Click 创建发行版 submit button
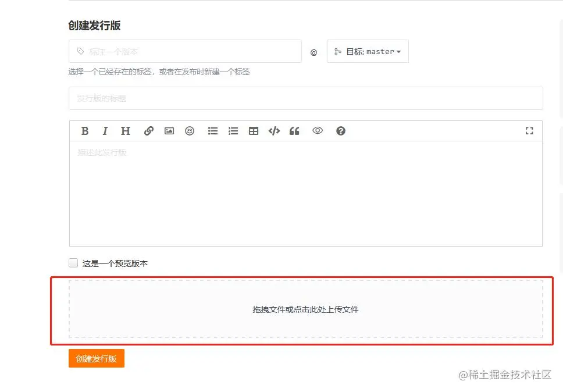The height and width of the screenshot is (392, 563). (96, 358)
